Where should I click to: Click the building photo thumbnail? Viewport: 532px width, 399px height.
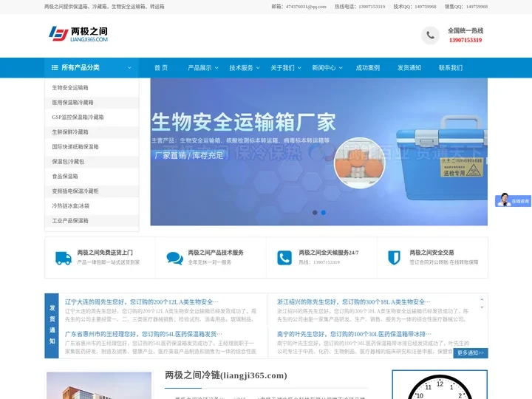tap(99, 386)
